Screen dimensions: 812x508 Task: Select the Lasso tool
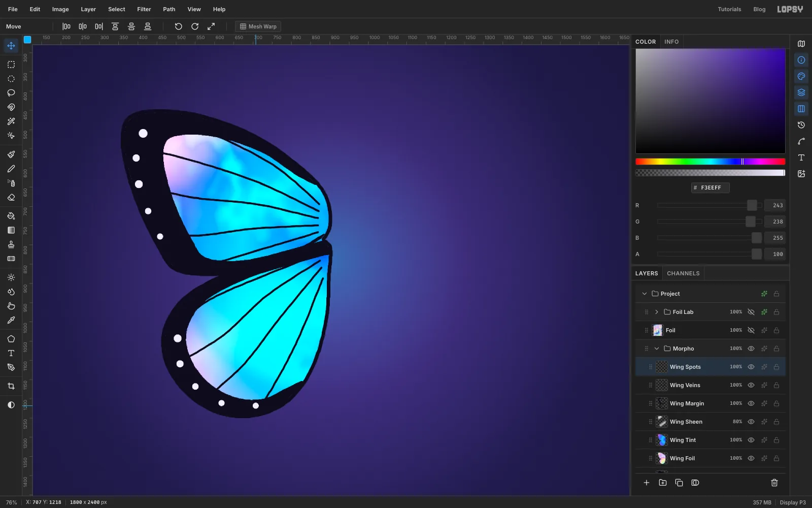coord(11,93)
